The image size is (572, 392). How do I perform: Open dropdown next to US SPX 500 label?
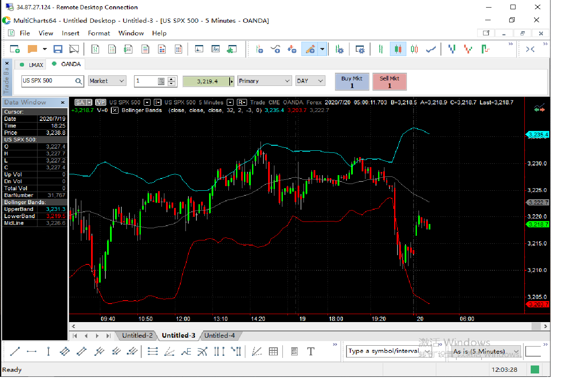(x=147, y=102)
